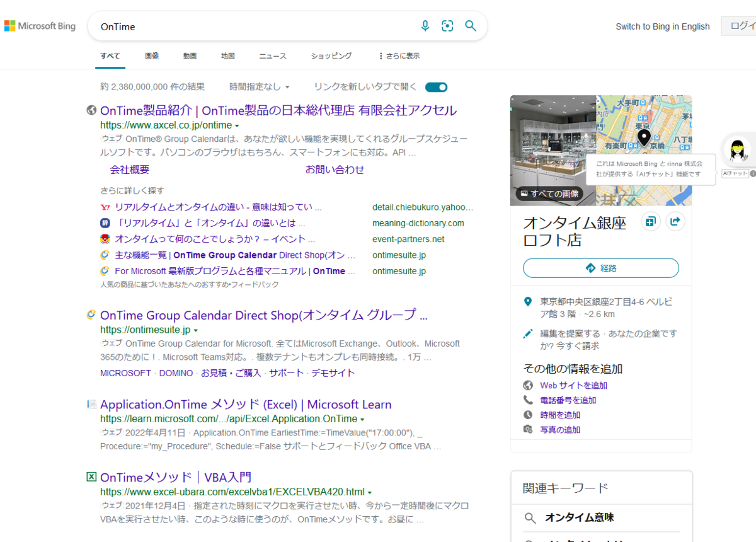
Task: Open visual search camera icon
Action: tap(447, 26)
